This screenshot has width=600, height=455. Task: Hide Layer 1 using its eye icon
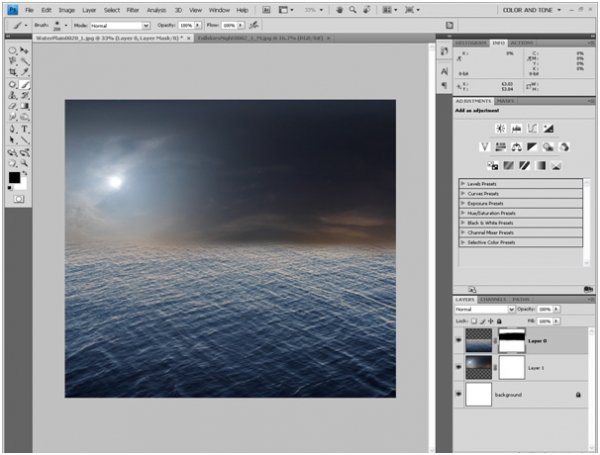tap(458, 367)
